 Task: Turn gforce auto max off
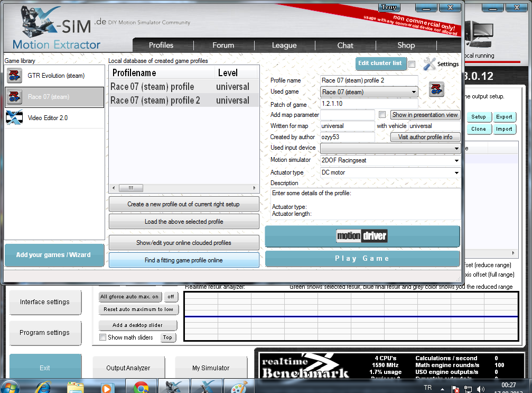click(171, 297)
